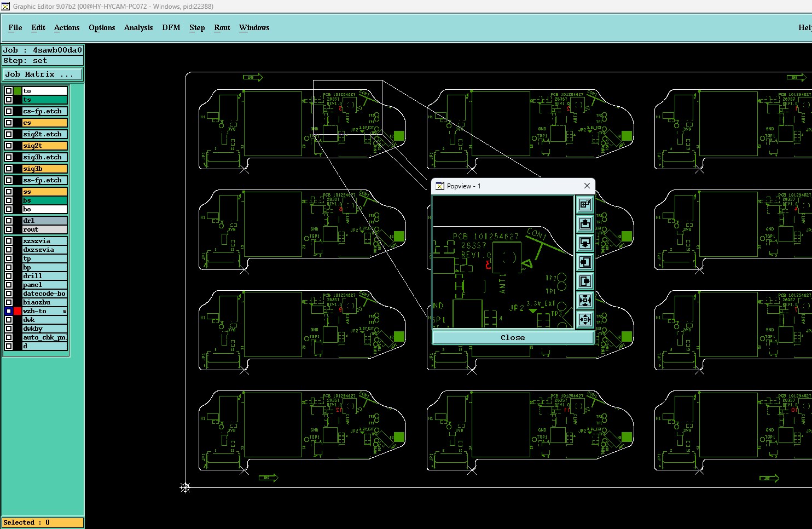The width and height of the screenshot is (812, 529).
Task: Select the 'bo' layer name
Action: point(45,209)
